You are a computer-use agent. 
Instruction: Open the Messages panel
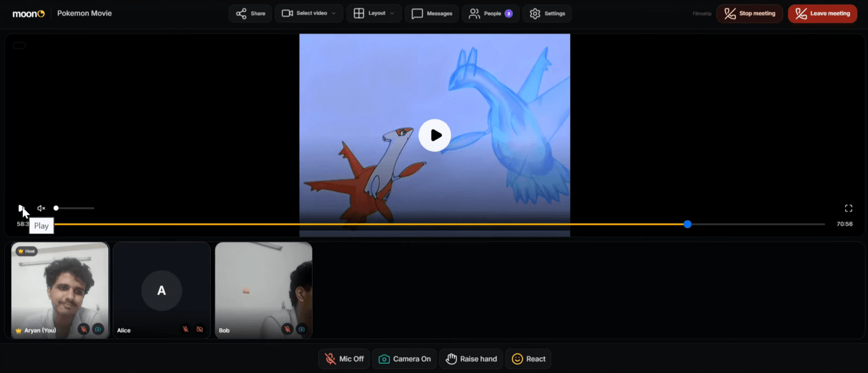click(432, 14)
